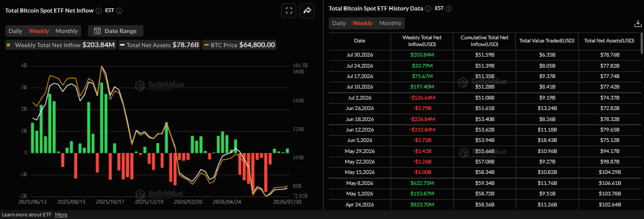Viewport: 644px width, 219px height.
Task: Click Cumulative Total Net Inflow header
Action: pos(484,41)
